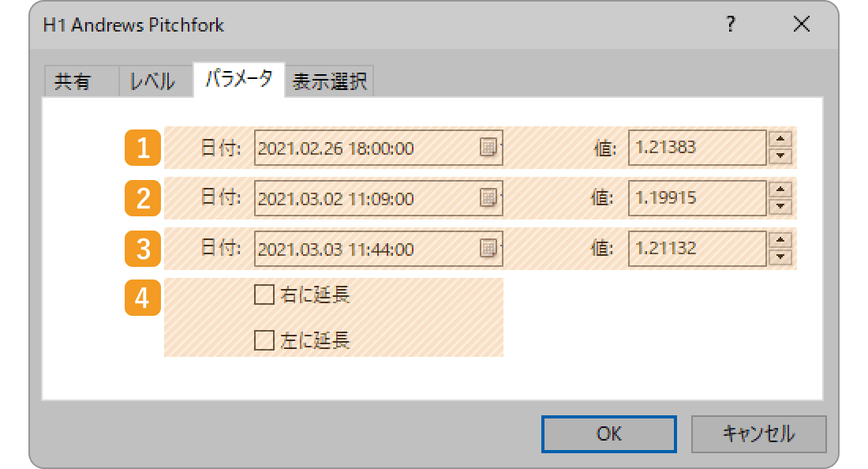This screenshot has width=868, height=469.
Task: Open the 表示選択 tab
Action: (329, 81)
